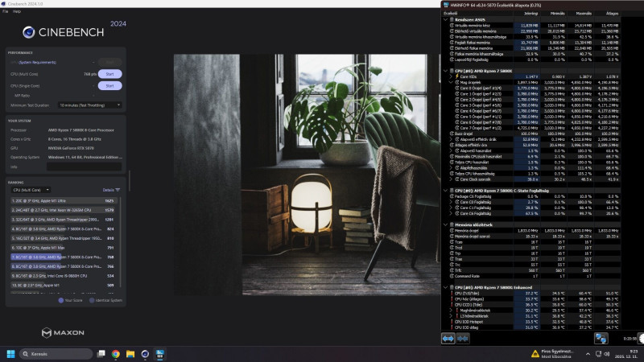This screenshot has width=644, height=362.
Task: Open the Cinebench Help menu
Action: click(16, 11)
